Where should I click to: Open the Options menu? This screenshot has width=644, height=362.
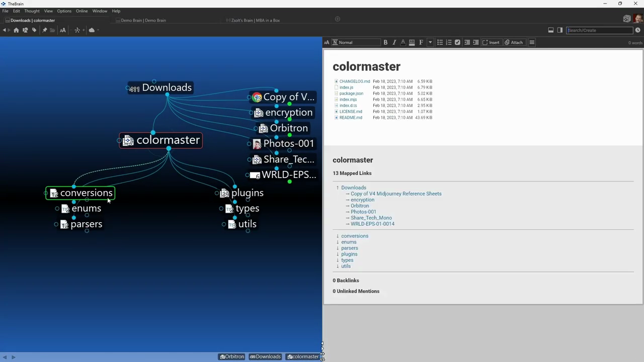pyautogui.click(x=64, y=11)
